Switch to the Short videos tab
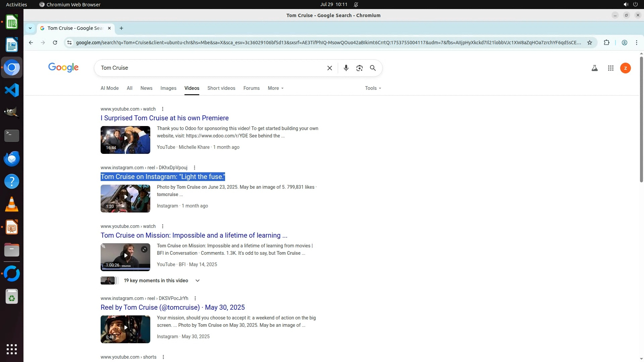Viewport: 644px width, 362px height. (221, 88)
